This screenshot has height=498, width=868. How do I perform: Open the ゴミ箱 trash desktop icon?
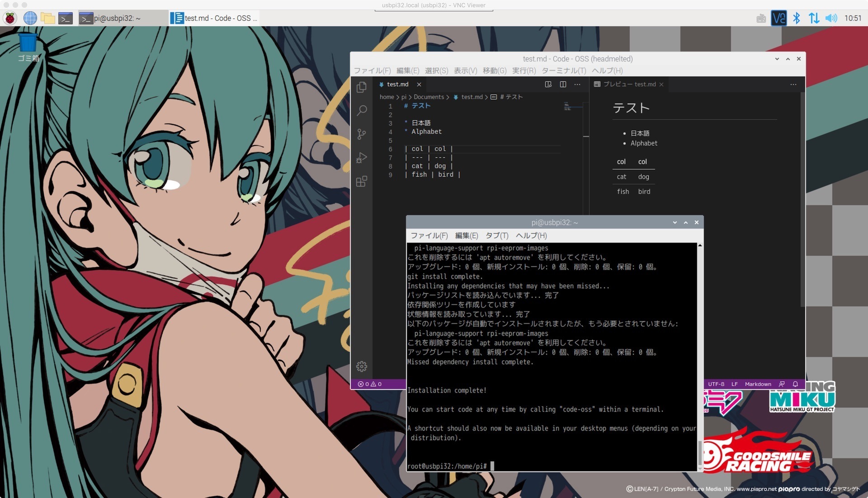point(28,47)
